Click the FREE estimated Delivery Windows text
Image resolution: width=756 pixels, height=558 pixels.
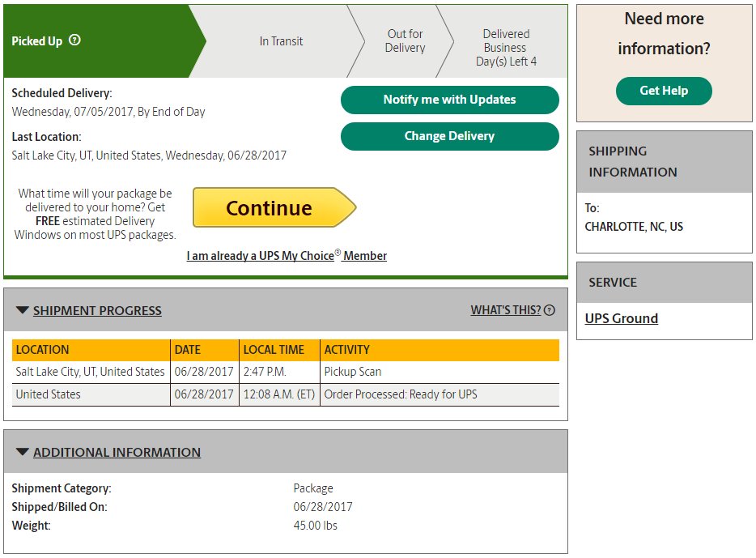95,228
